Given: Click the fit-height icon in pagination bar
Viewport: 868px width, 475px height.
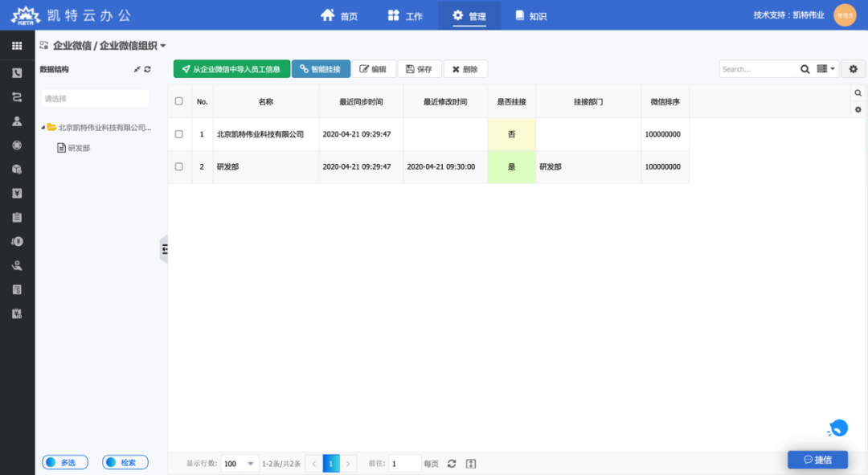Looking at the screenshot, I should pyautogui.click(x=470, y=464).
